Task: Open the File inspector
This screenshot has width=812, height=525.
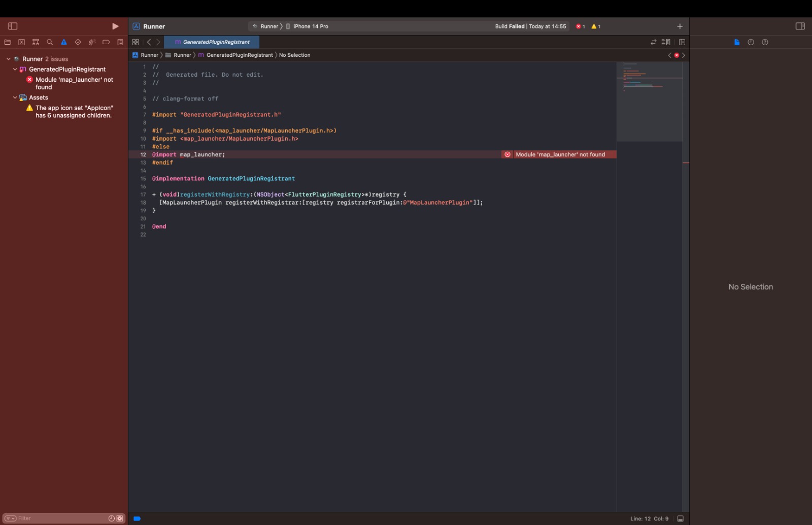Action: pos(736,42)
